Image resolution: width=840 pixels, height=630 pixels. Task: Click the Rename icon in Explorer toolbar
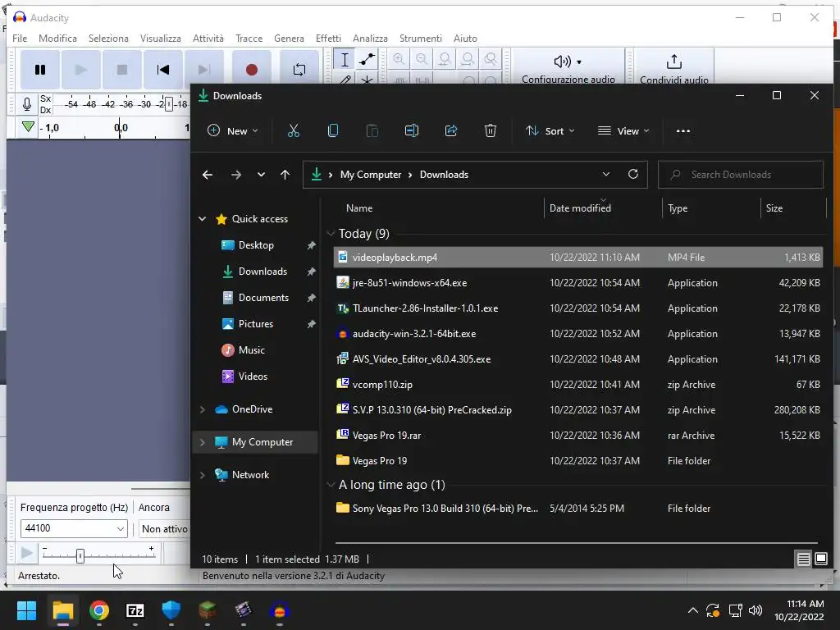tap(412, 130)
